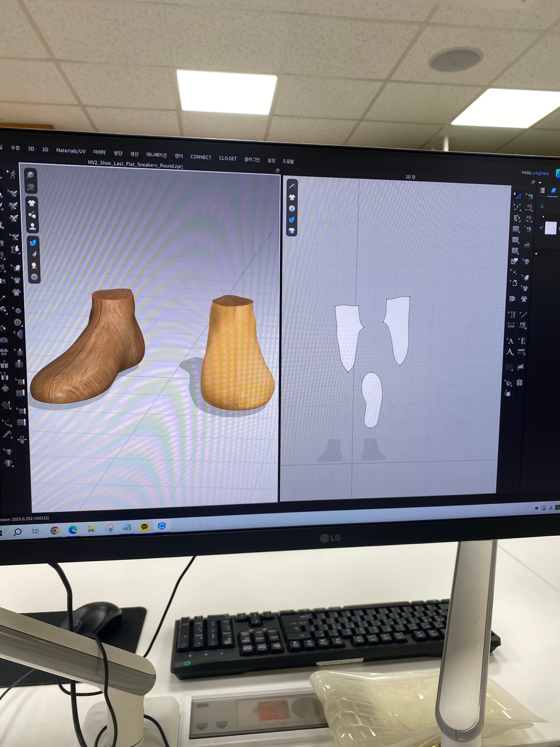Viewport: 560px width, 747px height.
Task: Toggle the garment shirt display in 3D toolbar
Action: (x=32, y=203)
